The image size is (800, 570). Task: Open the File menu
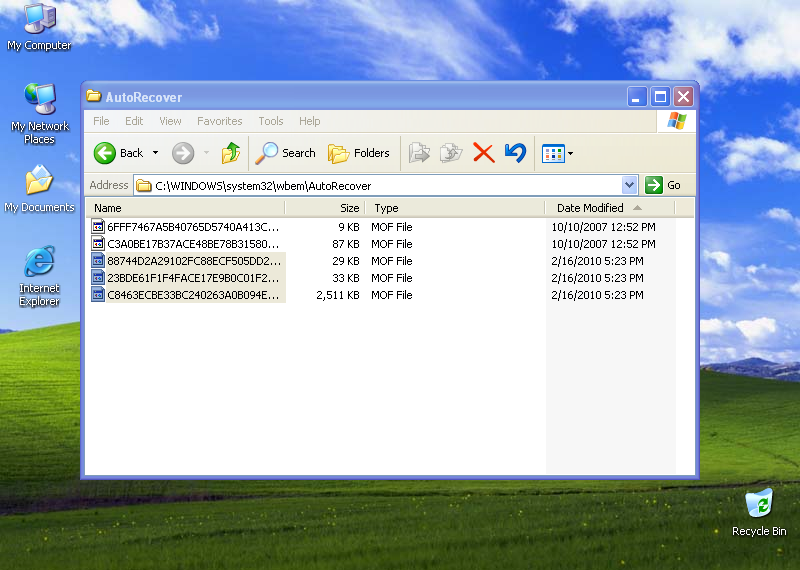[101, 121]
